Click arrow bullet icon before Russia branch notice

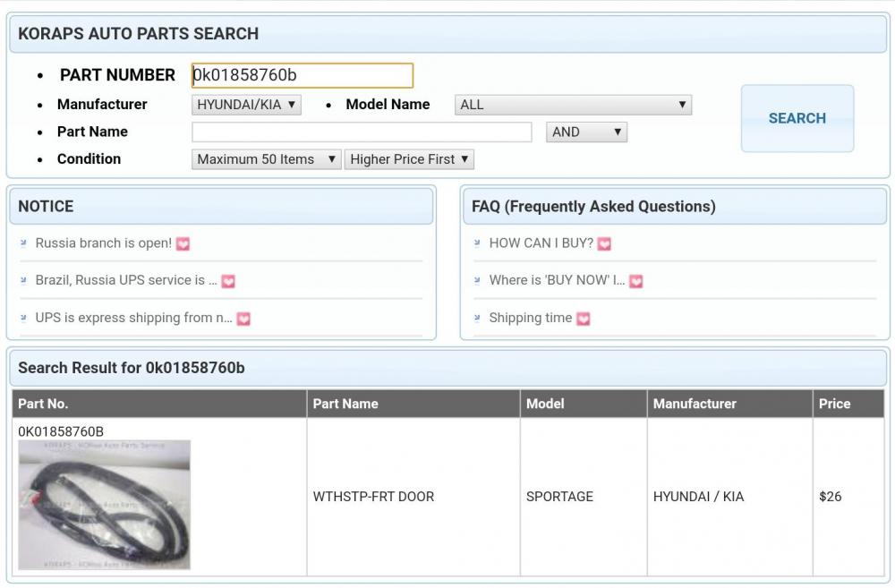coord(23,243)
